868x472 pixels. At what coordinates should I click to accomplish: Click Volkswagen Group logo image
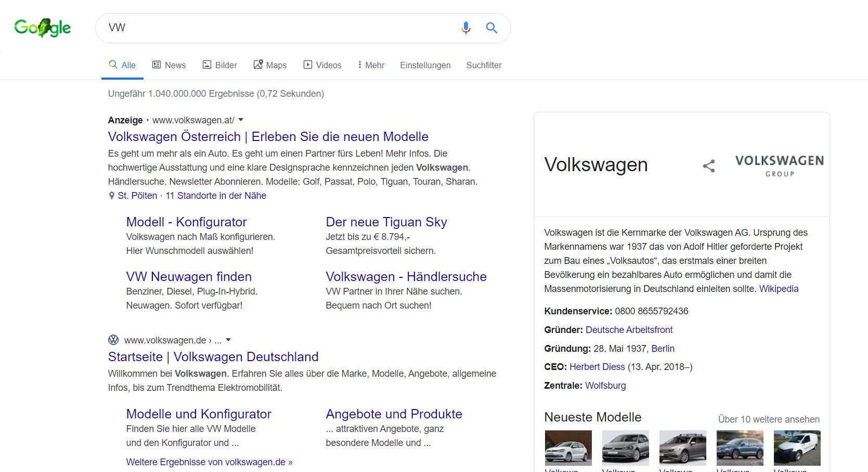(779, 165)
